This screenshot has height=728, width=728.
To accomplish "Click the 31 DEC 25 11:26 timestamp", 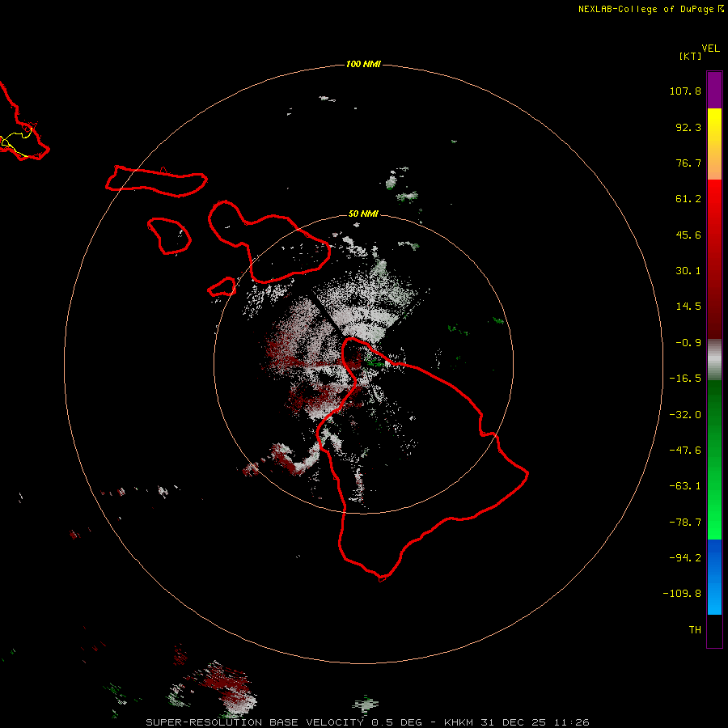I will [x=535, y=722].
